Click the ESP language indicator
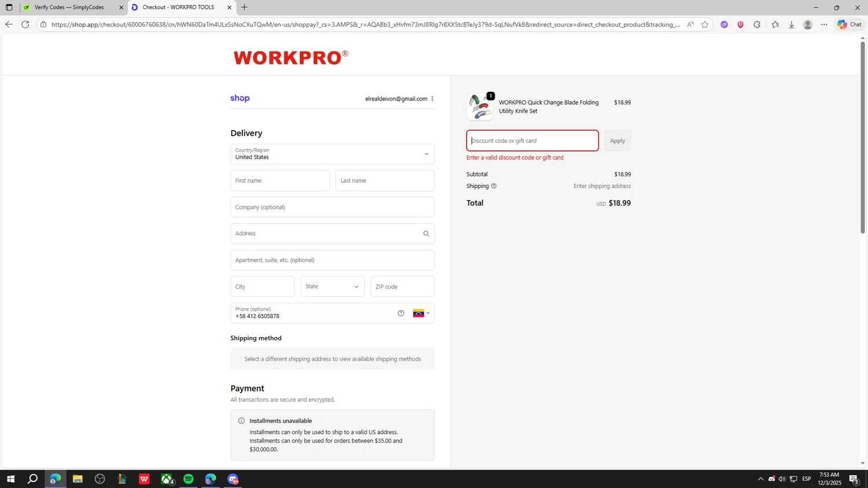This screenshot has height=488, width=868. 807,479
